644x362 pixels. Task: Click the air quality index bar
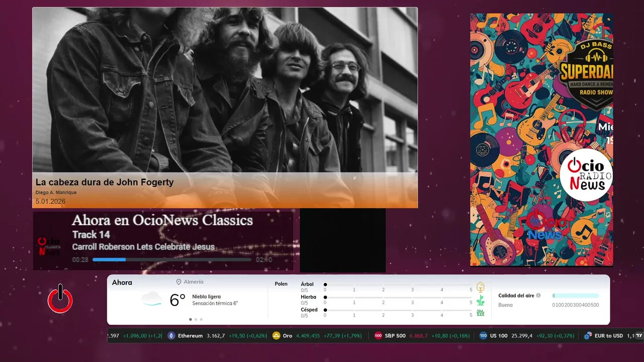[576, 296]
